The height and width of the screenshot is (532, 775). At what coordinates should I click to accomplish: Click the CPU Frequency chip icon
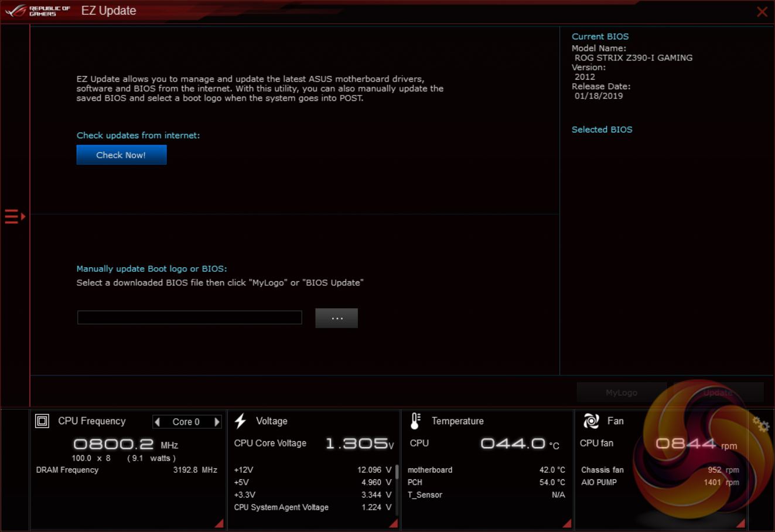42,421
